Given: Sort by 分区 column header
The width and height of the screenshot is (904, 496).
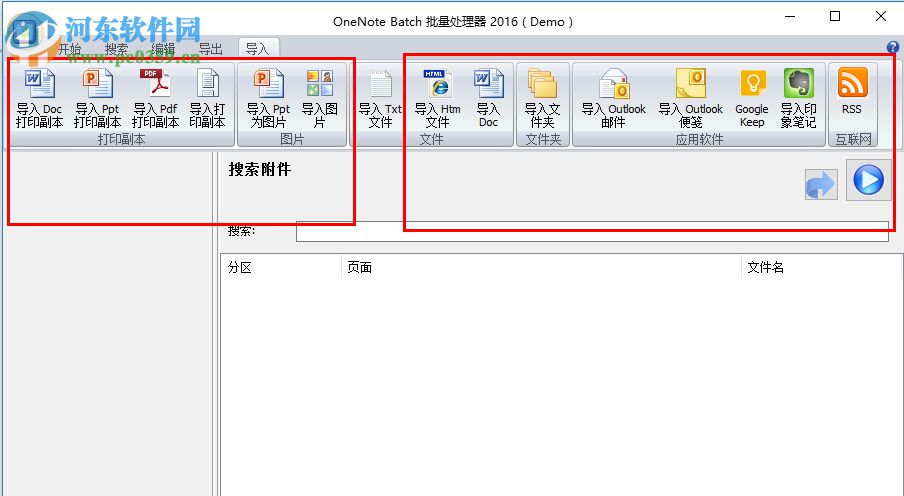Looking at the screenshot, I should (281, 267).
